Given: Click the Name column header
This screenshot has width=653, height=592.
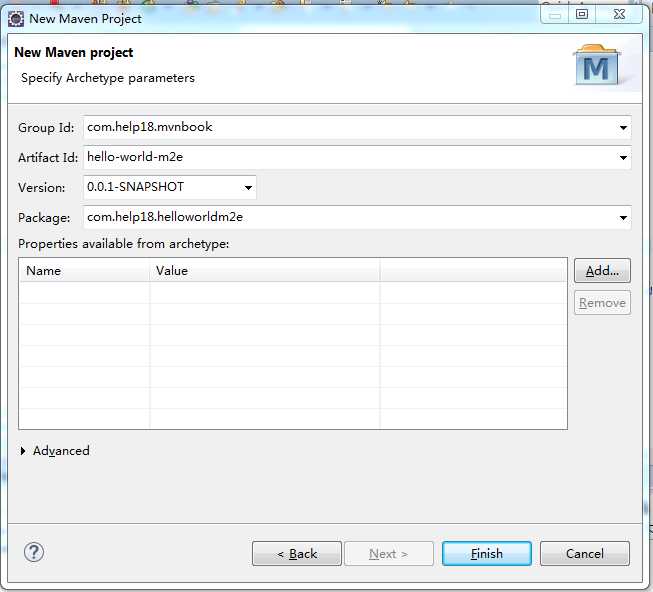Looking at the screenshot, I should tap(85, 271).
